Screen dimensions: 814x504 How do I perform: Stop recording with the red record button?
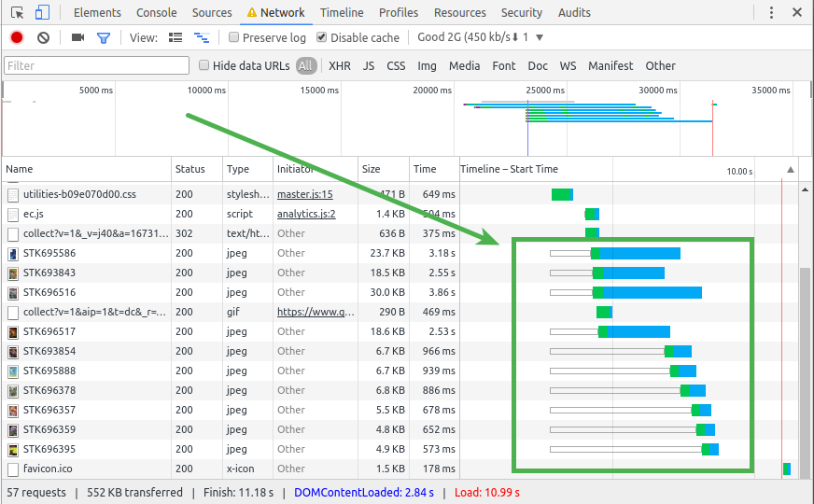coord(17,37)
